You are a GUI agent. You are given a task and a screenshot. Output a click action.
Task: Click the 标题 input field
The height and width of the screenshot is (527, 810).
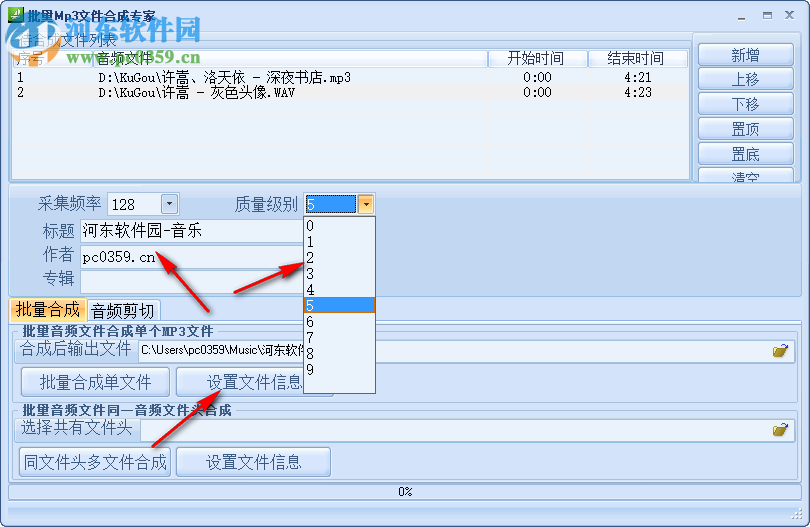tap(192, 231)
